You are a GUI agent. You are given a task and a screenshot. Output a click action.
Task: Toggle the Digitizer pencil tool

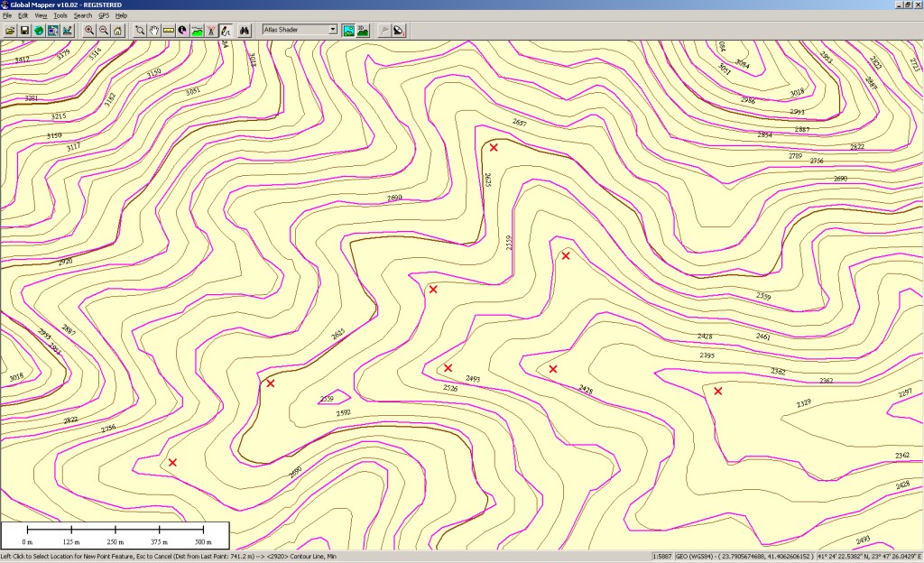point(224,30)
